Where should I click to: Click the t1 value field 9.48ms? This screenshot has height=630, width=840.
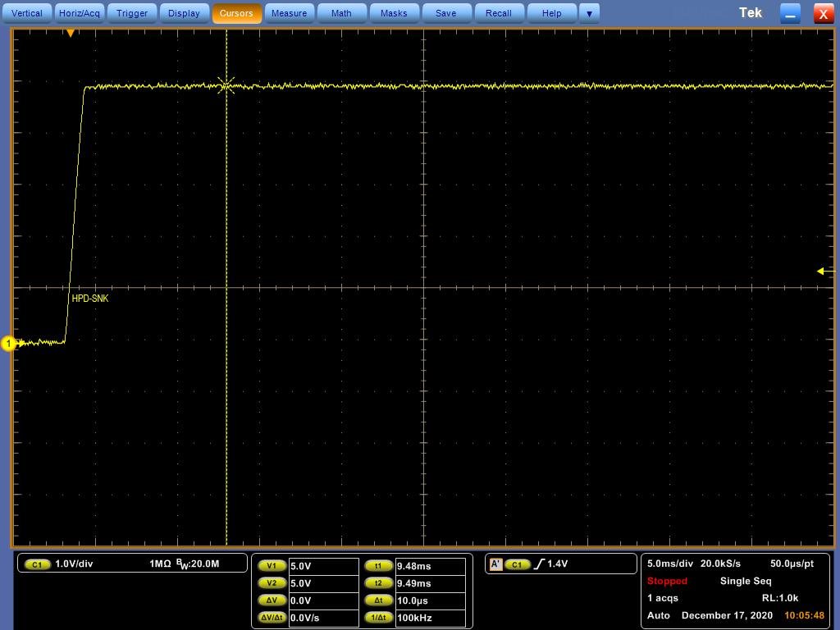(430, 566)
